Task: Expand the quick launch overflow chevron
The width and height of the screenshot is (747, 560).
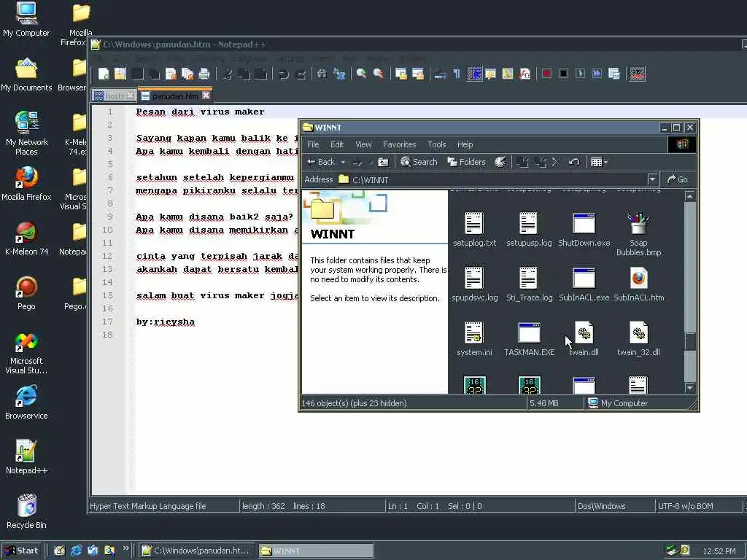Action: pos(125,548)
